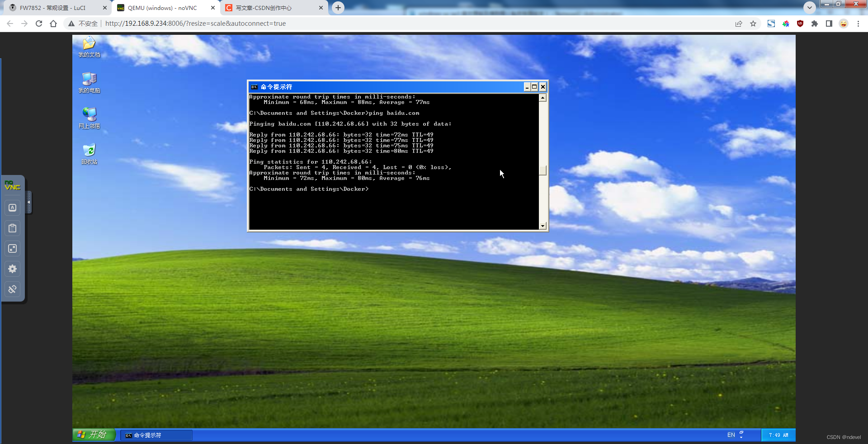The width and height of the screenshot is (868, 444).
Task: Toggle noVNC fullscreen mode
Action: click(x=13, y=248)
